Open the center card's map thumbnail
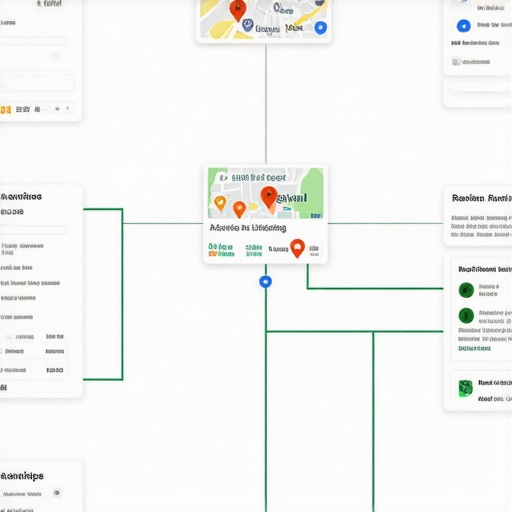 265,193
